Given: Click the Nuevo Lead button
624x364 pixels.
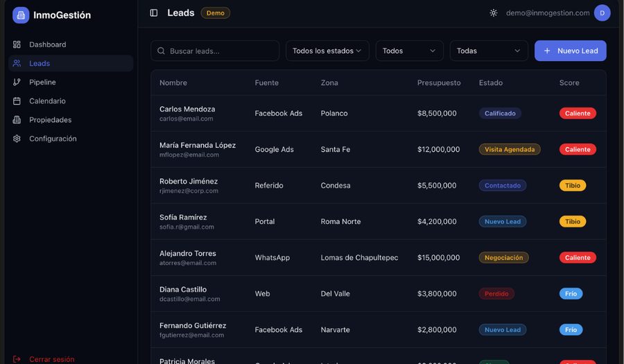Looking at the screenshot, I should pyautogui.click(x=571, y=51).
